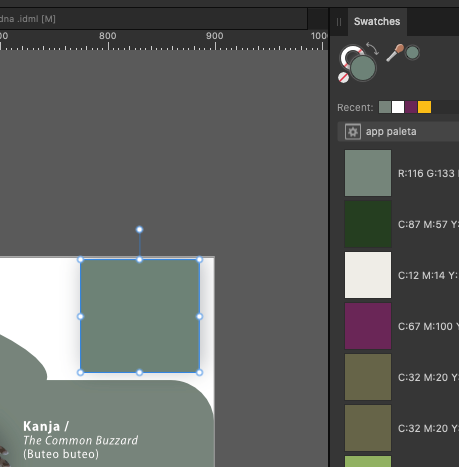Click the rotation handle above selected rectangle
This screenshot has height=467, width=459.
click(140, 229)
